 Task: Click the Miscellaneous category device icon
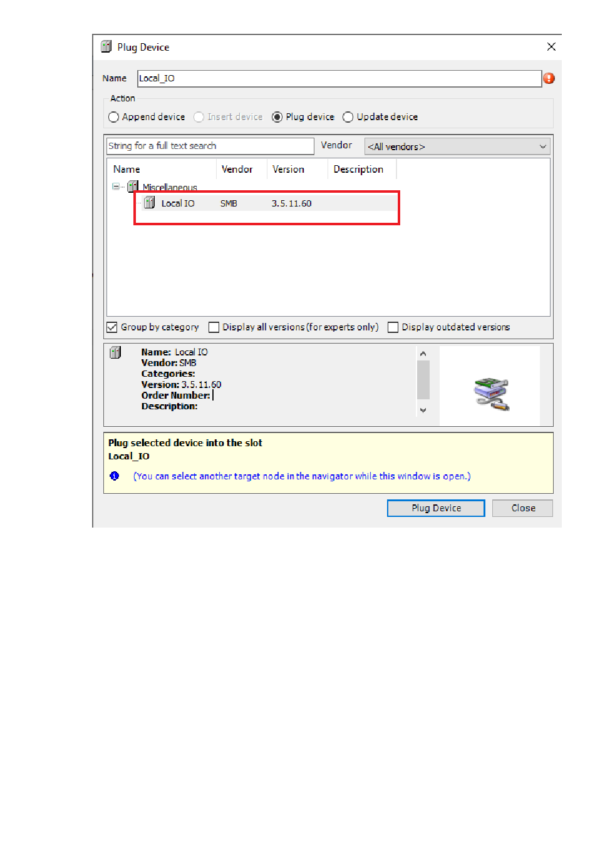pyautogui.click(x=133, y=186)
